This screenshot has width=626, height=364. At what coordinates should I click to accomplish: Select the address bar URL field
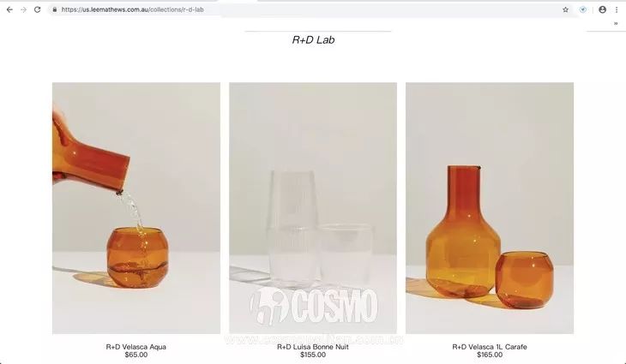(x=307, y=9)
